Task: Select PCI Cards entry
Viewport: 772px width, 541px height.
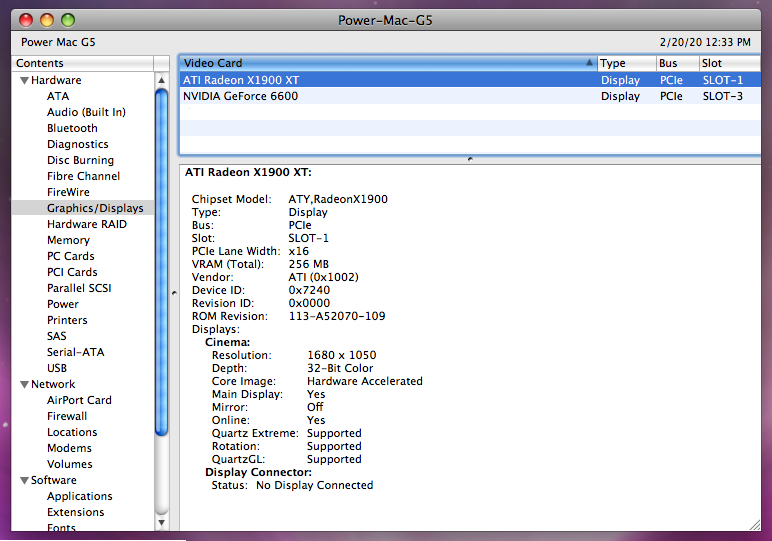Action: 72,272
